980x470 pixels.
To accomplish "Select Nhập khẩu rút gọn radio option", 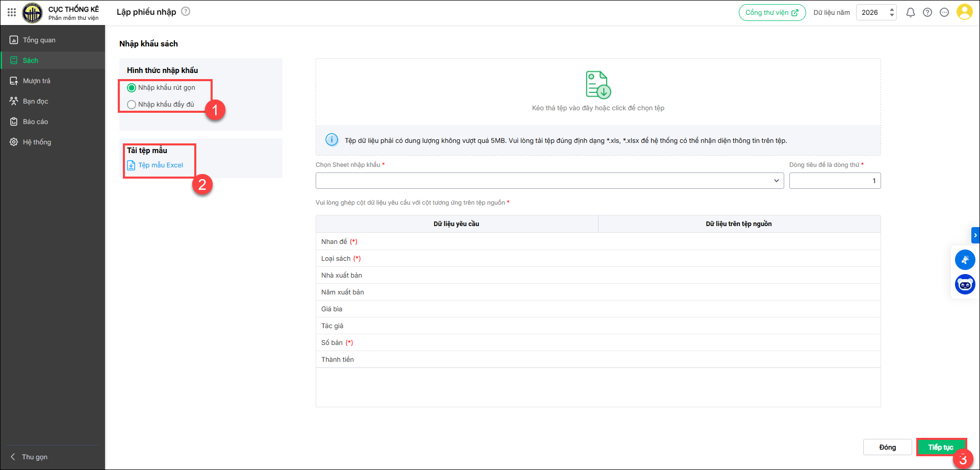I will coord(132,88).
